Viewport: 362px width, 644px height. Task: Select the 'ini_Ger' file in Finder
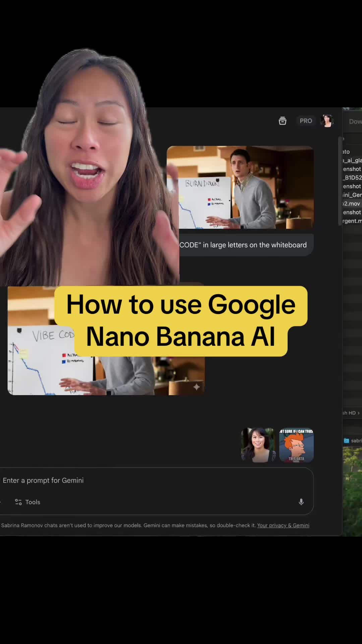[x=352, y=195]
